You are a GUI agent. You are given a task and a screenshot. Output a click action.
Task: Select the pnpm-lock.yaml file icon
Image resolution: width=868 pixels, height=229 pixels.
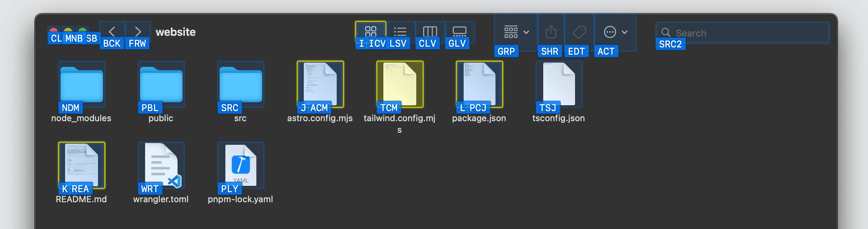(x=241, y=165)
